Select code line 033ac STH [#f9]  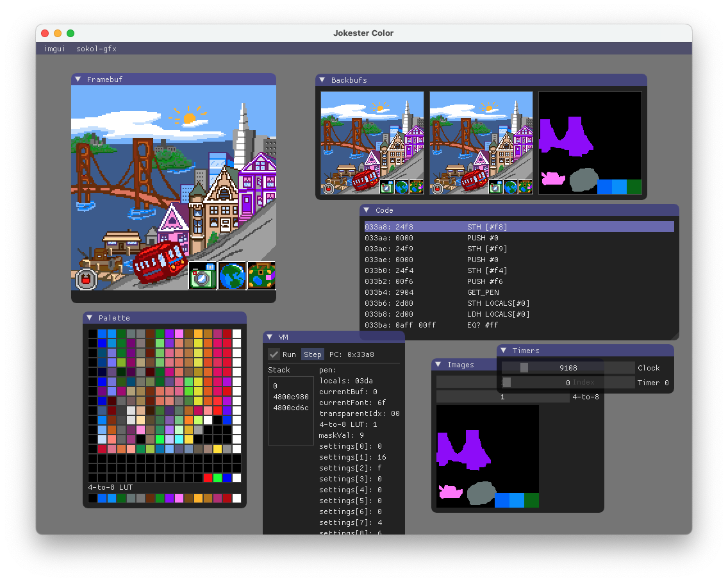[x=519, y=249]
